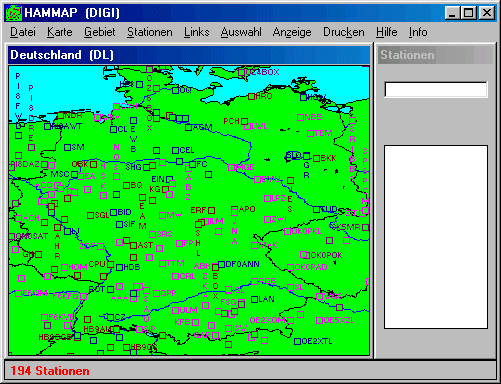
Task: Select the OE2XTL station square marker
Action: (298, 341)
